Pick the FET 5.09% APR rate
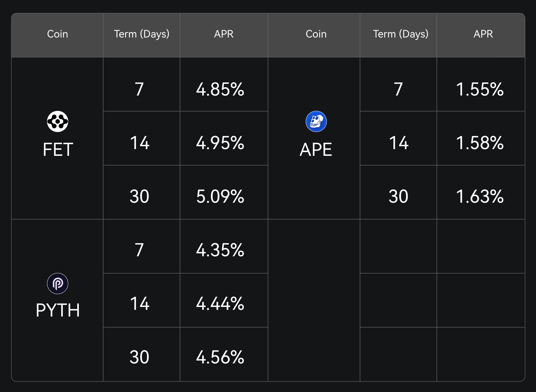The width and height of the screenshot is (536, 392). pyautogui.click(x=220, y=196)
